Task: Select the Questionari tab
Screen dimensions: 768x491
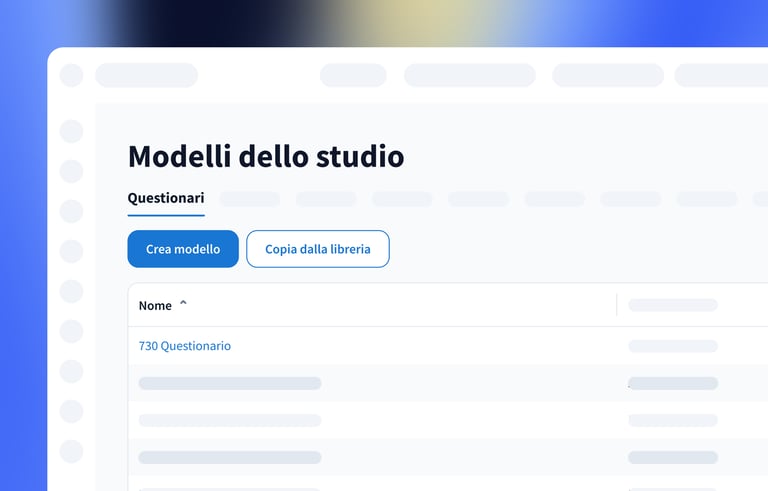Action: tap(166, 198)
